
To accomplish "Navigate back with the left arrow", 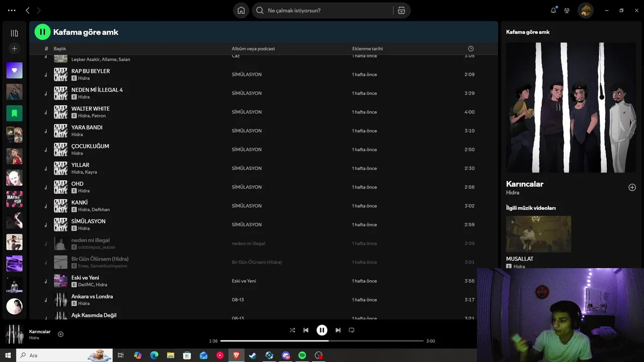I will [27, 11].
